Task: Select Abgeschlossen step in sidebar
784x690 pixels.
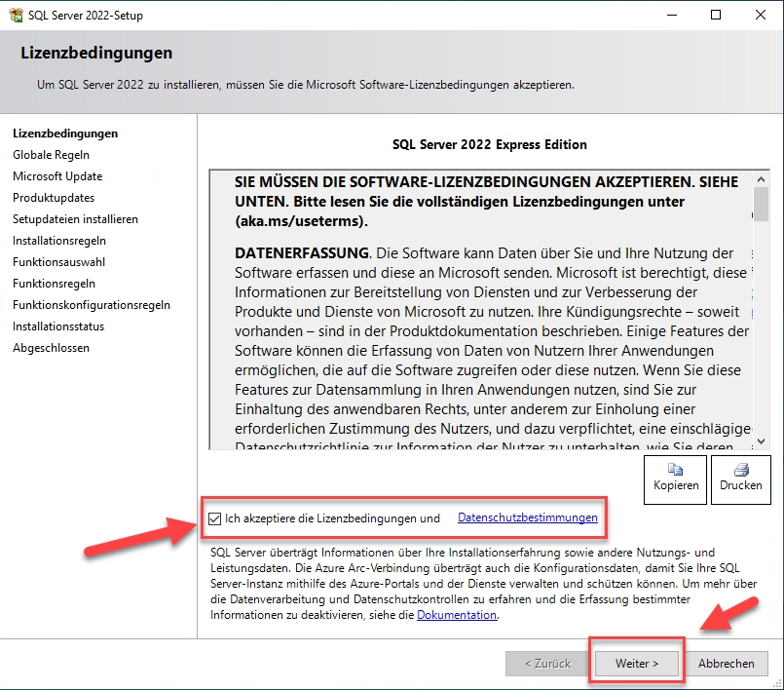Action: pyautogui.click(x=51, y=348)
